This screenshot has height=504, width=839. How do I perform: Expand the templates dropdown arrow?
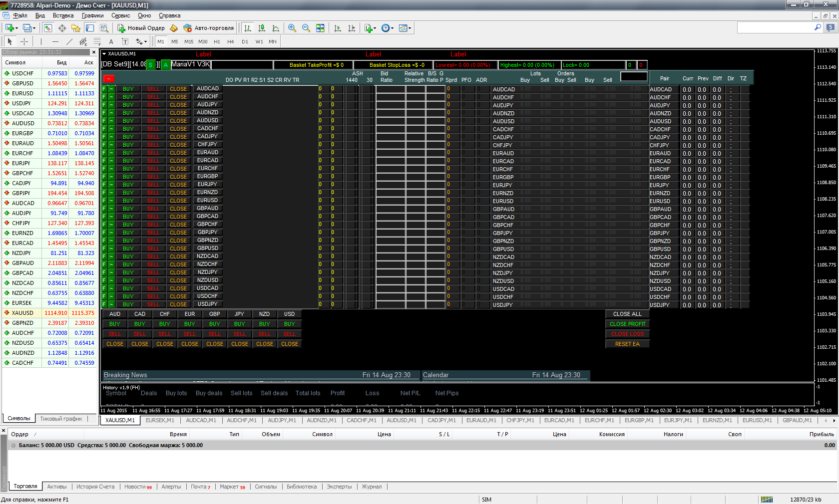pyautogui.click(x=410, y=28)
